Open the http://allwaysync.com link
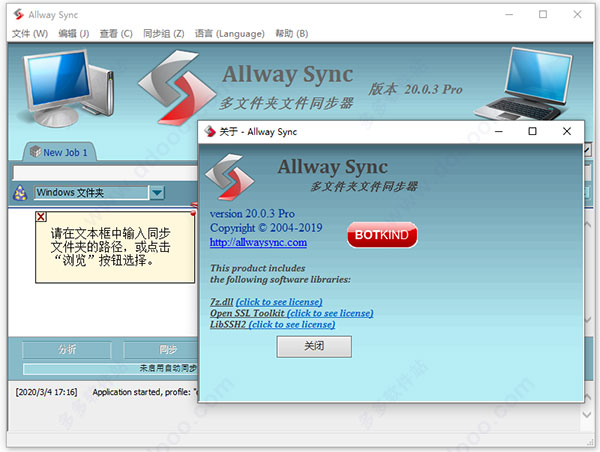600x452 pixels. [x=258, y=242]
